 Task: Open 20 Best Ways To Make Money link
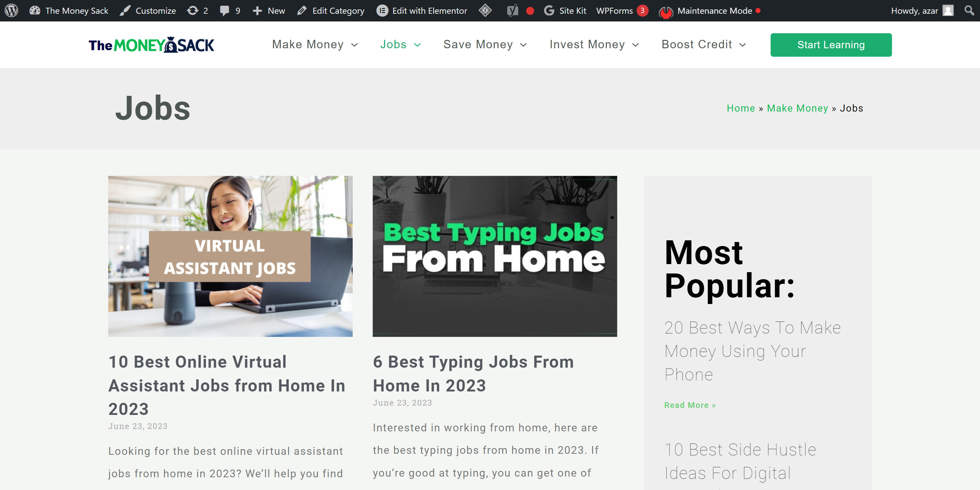752,351
